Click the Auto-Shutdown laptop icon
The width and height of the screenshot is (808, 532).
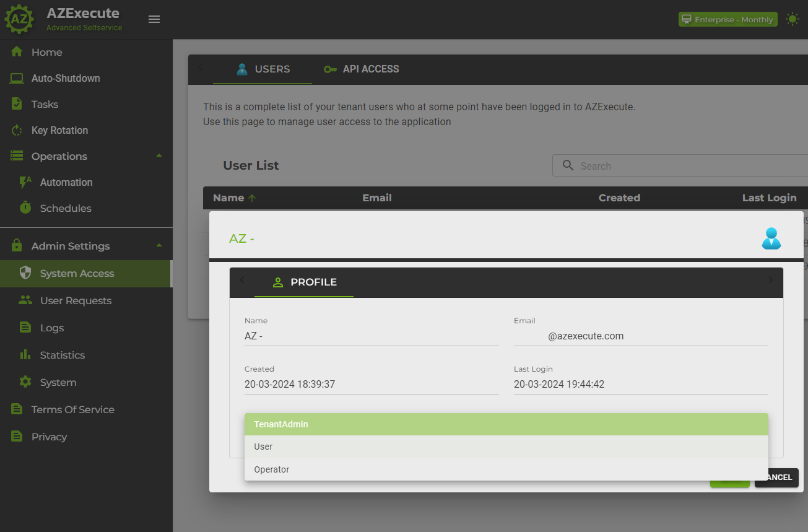[17, 78]
